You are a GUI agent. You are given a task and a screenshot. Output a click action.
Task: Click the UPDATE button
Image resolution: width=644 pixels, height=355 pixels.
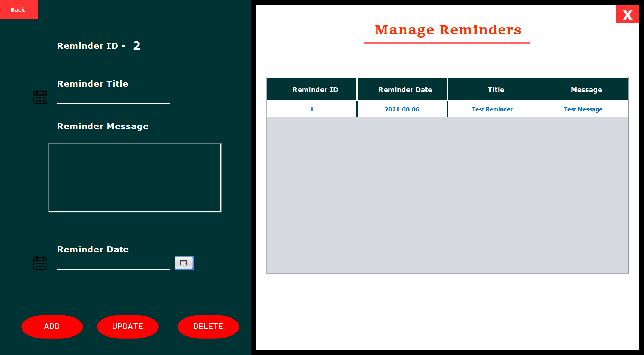pos(128,327)
